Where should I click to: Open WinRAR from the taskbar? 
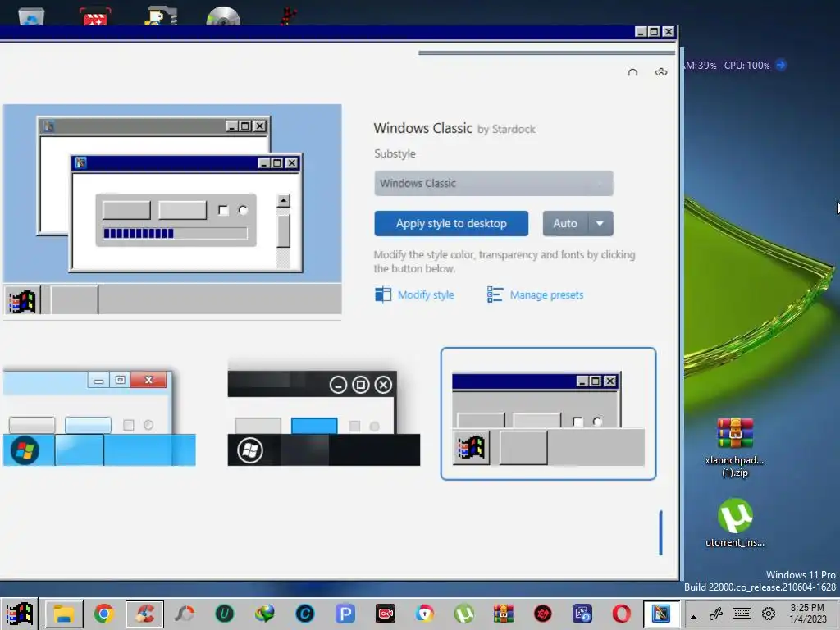[504, 614]
